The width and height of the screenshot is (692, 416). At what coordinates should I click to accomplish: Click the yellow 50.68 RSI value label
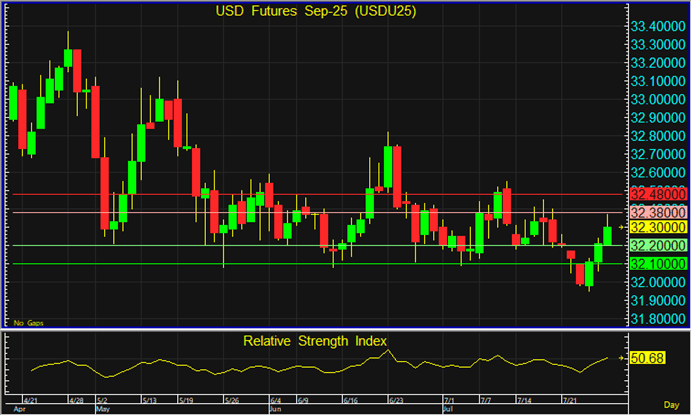pos(650,357)
